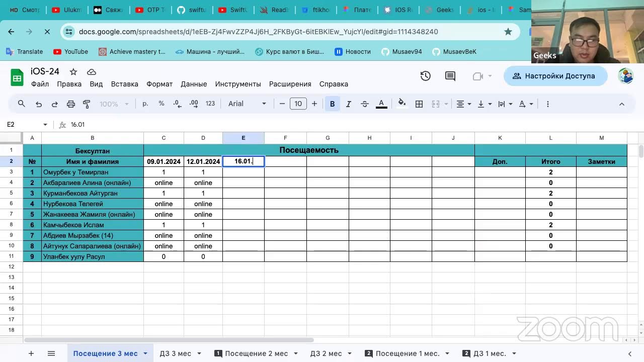644x362 pixels.
Task: Open Посещение 3 мес tab menu arrow
Action: coord(145,353)
